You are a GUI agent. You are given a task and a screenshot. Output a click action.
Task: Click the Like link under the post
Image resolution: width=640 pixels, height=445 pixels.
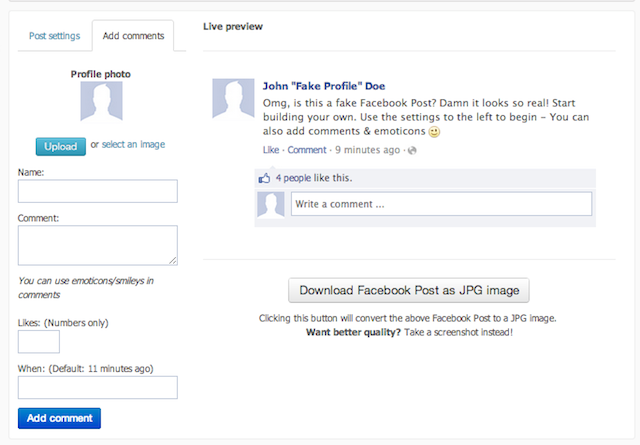pyautogui.click(x=271, y=150)
